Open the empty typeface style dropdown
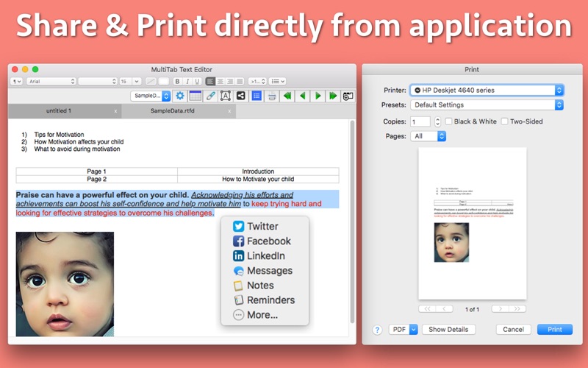Image resolution: width=588 pixels, height=368 pixels. [98, 81]
